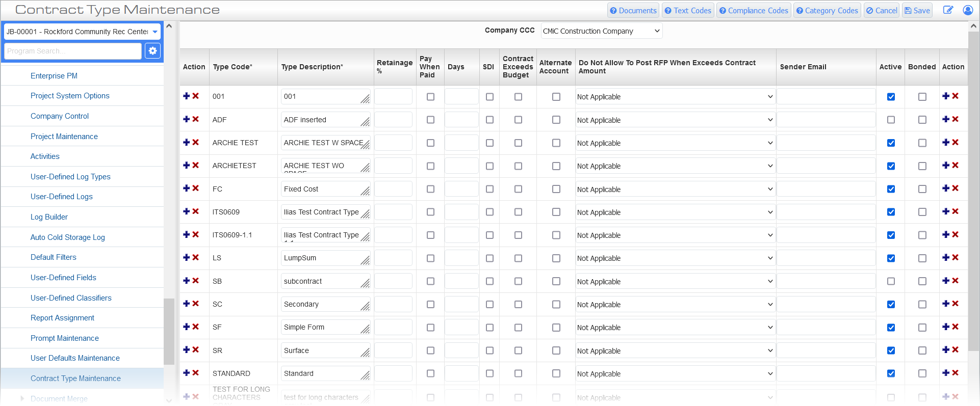Click left plus icon for STANDARD row
Image resolution: width=980 pixels, height=406 pixels.
coord(187,373)
